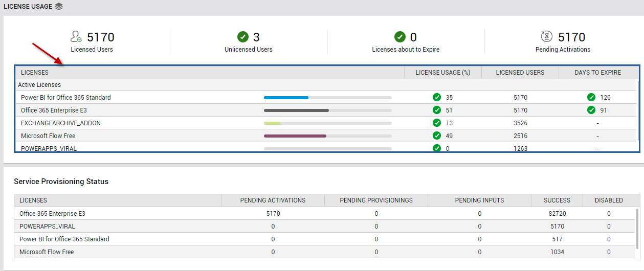Open success value 5170 for POWERAPPS_VIRAL
Screen dimensions: 644x271
tap(557, 226)
